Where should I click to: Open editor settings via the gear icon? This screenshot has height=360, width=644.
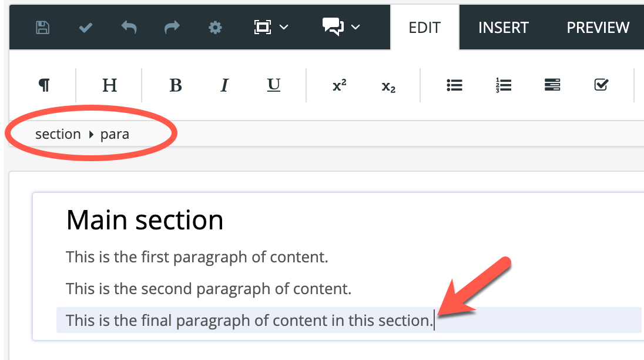tap(215, 27)
